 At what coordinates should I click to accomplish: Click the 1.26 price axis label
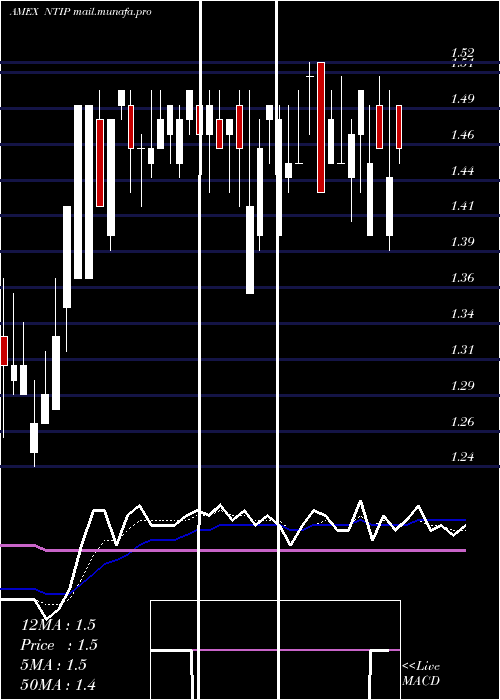pyautogui.click(x=462, y=421)
